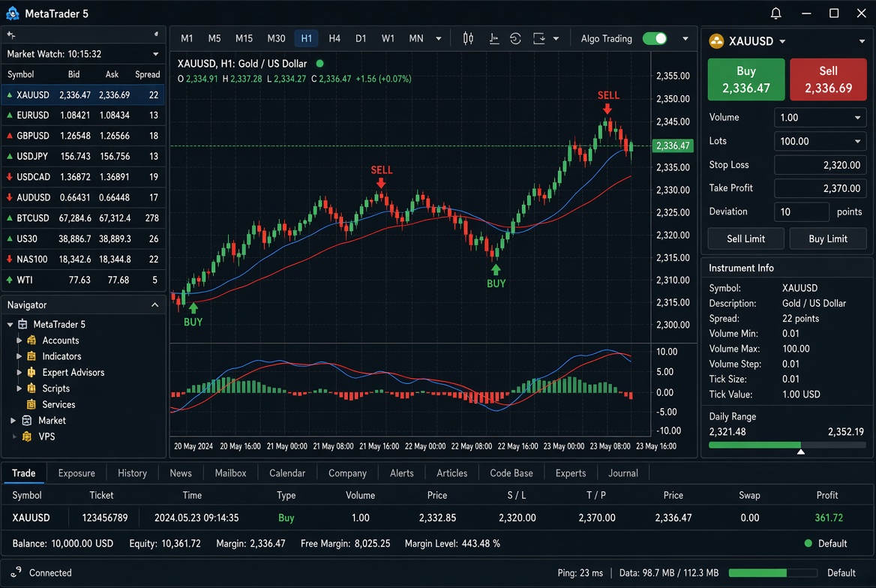
Task: Focus the Take Profit input field
Action: pos(820,188)
